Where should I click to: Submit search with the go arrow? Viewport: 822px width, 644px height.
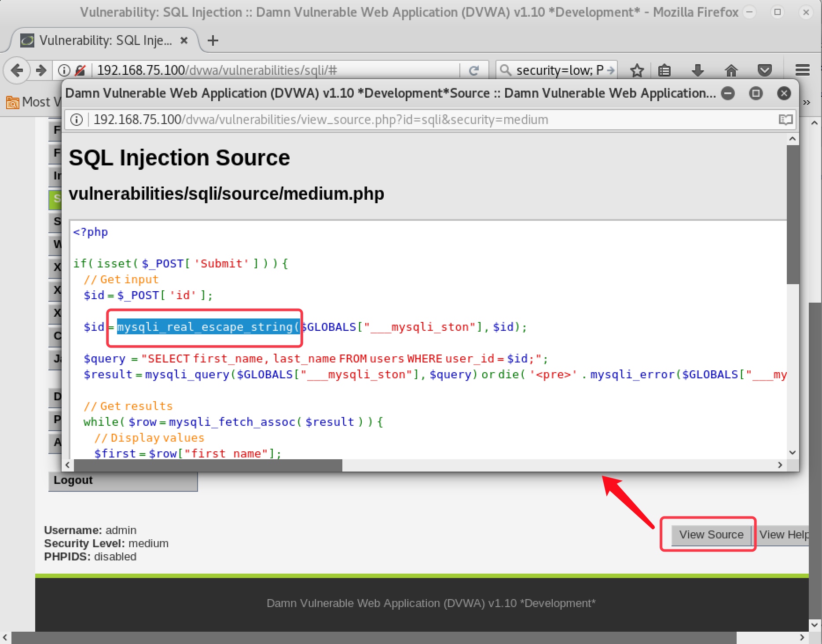click(x=610, y=70)
